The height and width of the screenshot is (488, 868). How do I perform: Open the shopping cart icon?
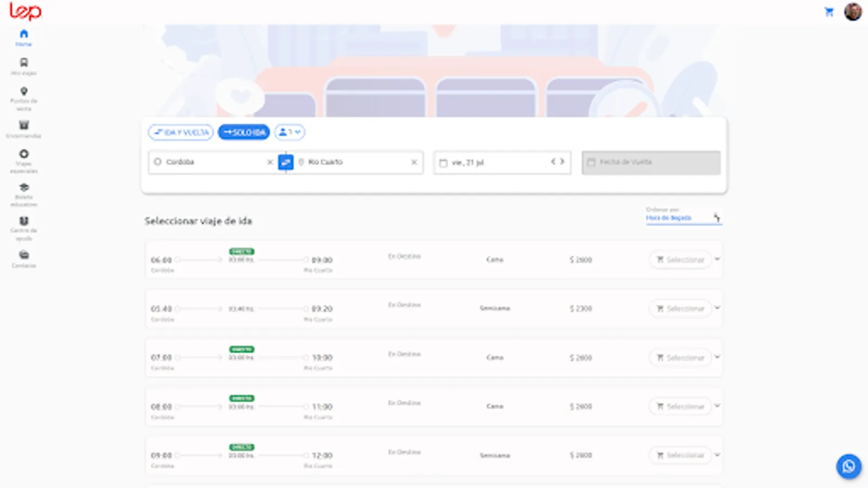click(829, 12)
